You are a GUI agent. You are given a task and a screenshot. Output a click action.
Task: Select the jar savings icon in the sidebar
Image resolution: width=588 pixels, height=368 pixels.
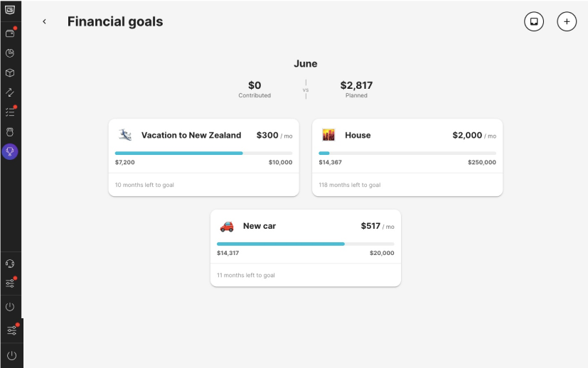click(10, 132)
